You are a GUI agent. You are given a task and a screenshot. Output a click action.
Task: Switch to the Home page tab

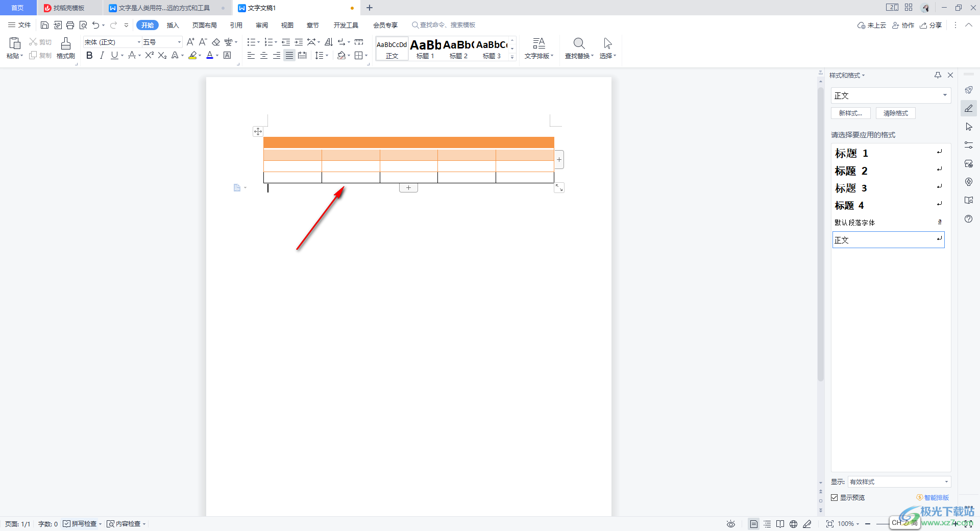(18, 8)
